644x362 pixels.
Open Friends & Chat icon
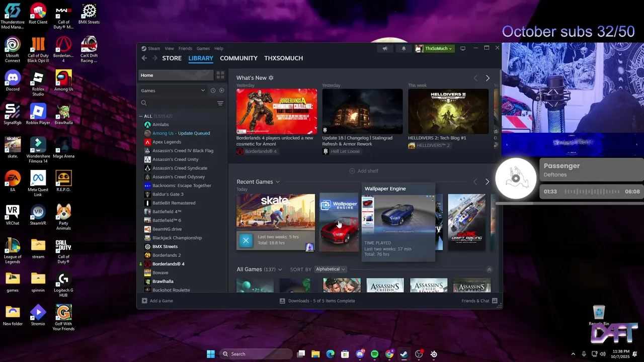tap(495, 301)
